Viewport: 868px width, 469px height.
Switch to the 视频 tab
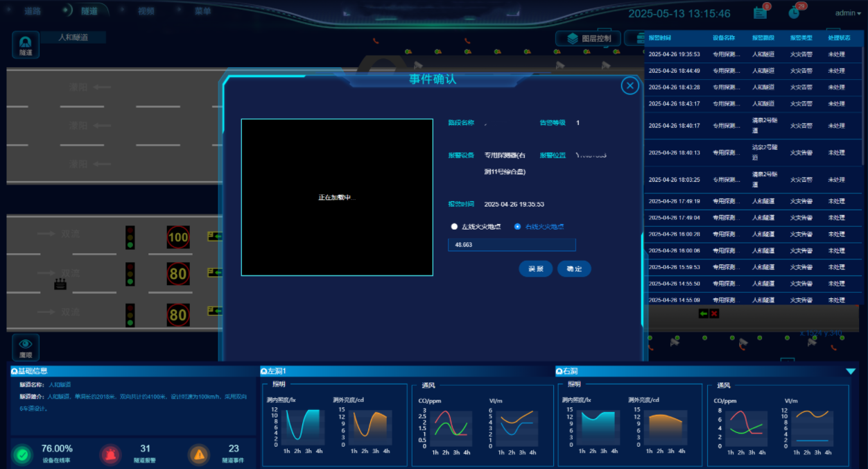(146, 11)
